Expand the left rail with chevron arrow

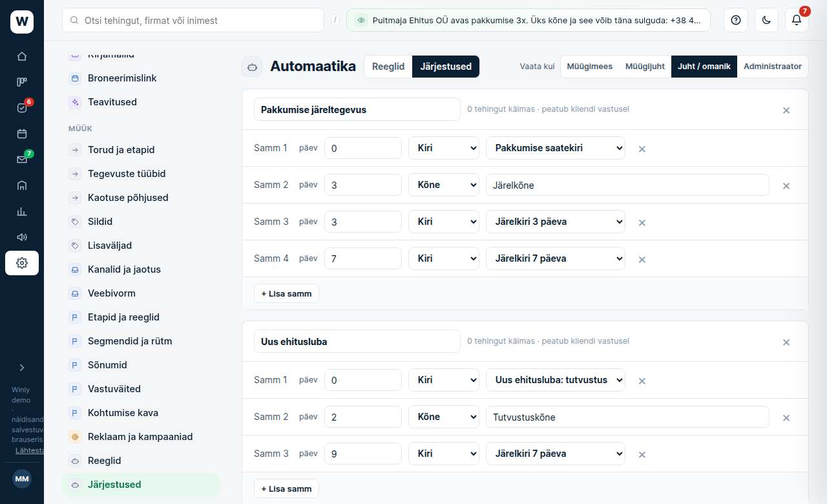pyautogui.click(x=22, y=368)
